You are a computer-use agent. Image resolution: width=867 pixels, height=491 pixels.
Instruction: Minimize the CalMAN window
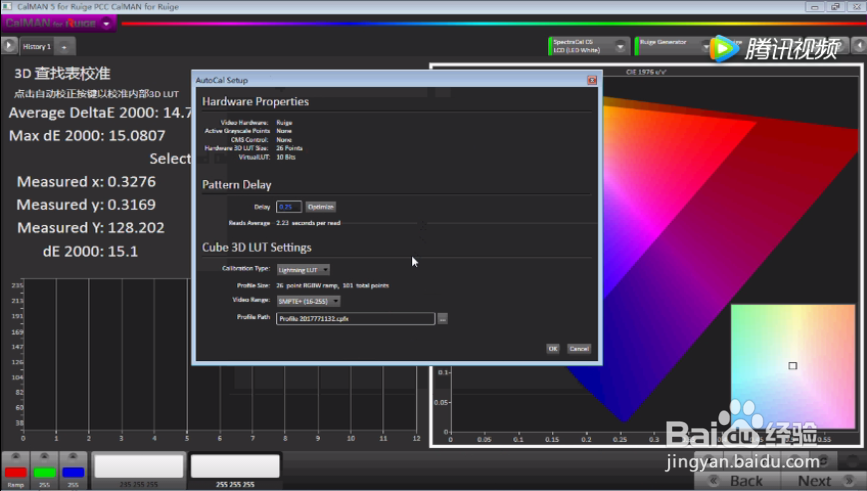coord(814,7)
